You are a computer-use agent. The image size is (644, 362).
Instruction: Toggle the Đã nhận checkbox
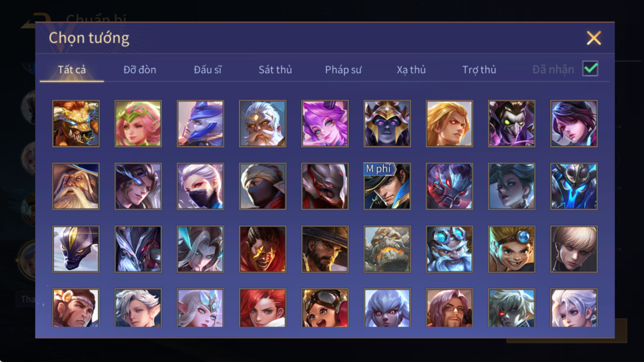590,69
